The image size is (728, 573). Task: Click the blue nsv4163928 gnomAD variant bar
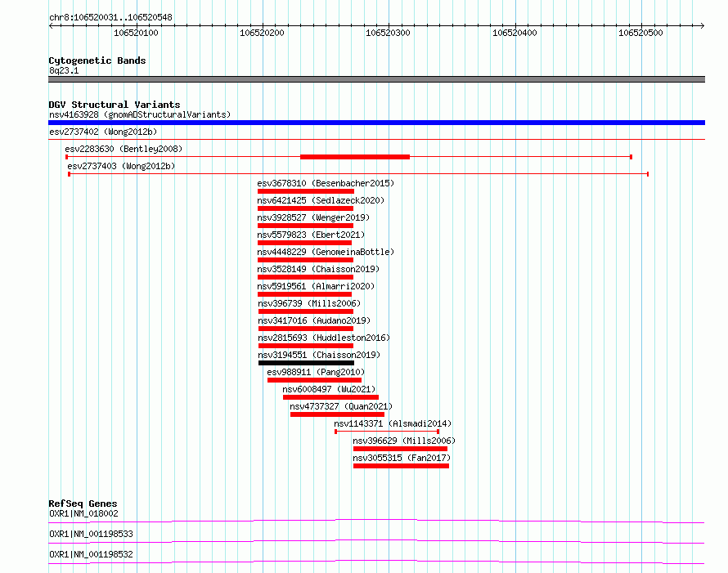click(376, 123)
